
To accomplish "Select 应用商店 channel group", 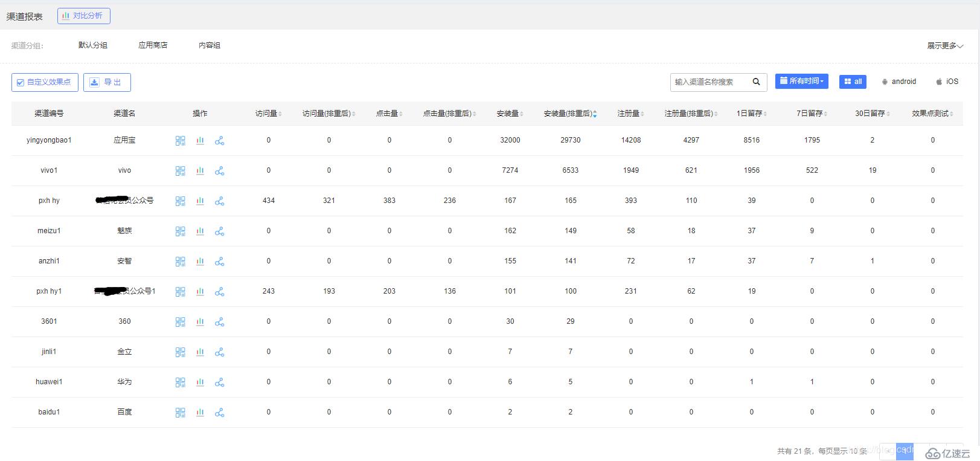I will click(153, 45).
